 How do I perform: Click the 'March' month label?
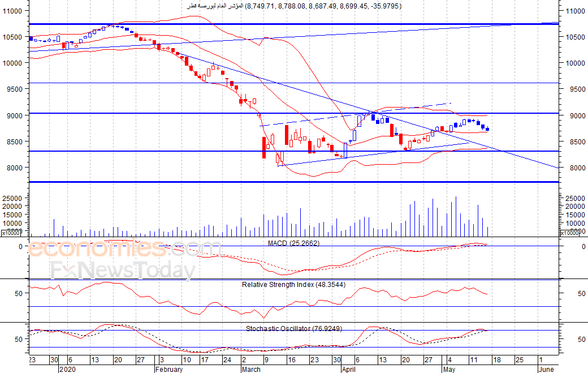[251, 369]
